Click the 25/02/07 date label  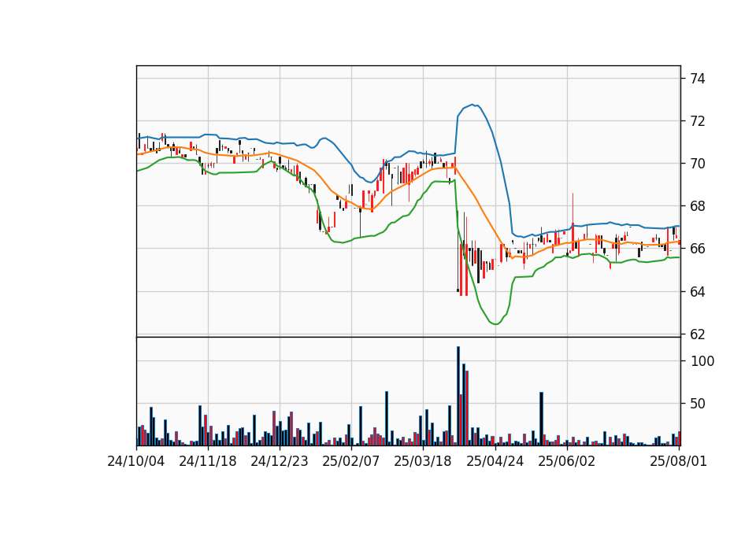pos(351,461)
